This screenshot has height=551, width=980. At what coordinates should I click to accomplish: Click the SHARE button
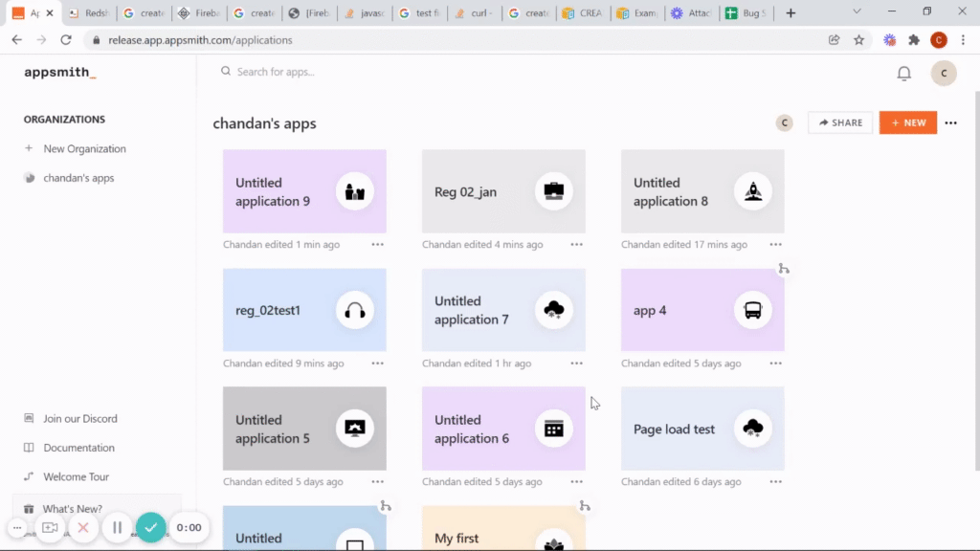click(840, 123)
